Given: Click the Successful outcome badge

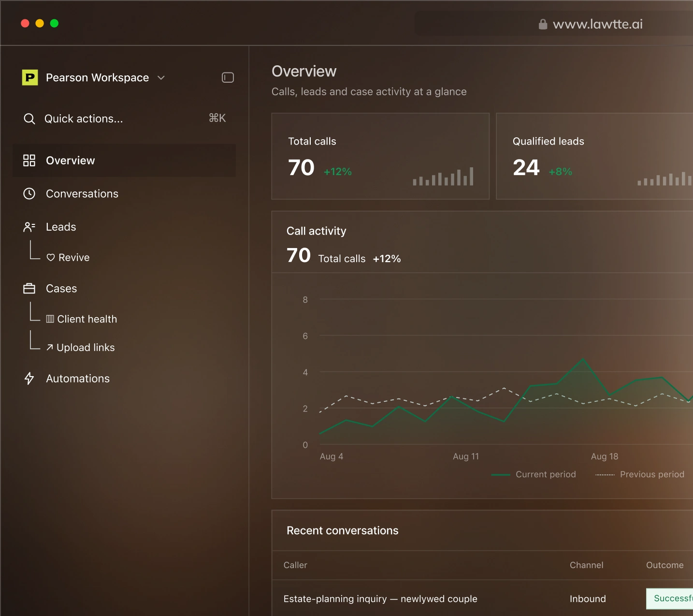Looking at the screenshot, I should coord(670,599).
